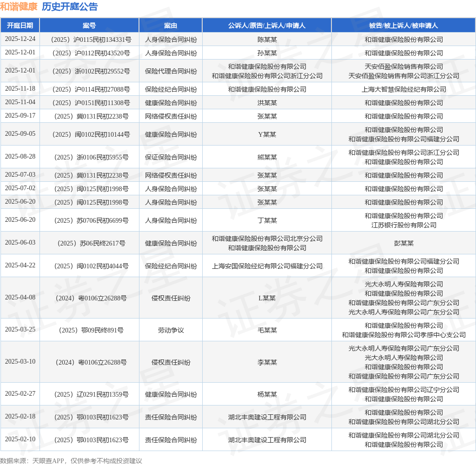Select the 2025-11-04 date cell
Viewport: 476px width, 465px height.
coord(20,102)
